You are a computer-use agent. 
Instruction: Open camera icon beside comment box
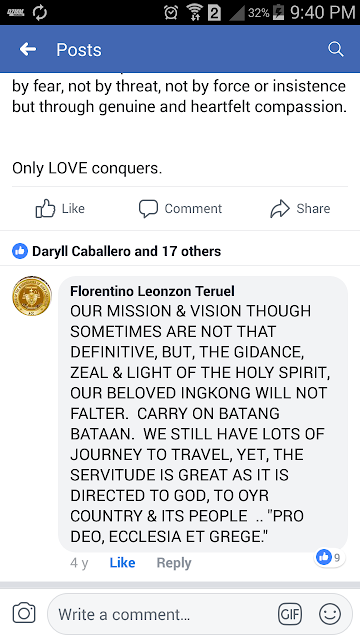24,613
